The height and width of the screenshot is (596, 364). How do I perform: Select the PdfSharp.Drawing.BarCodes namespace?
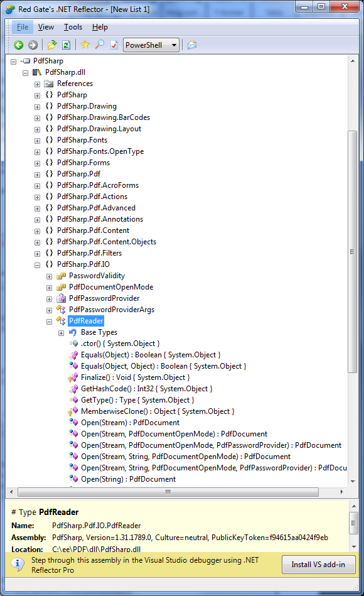pyautogui.click(x=104, y=117)
